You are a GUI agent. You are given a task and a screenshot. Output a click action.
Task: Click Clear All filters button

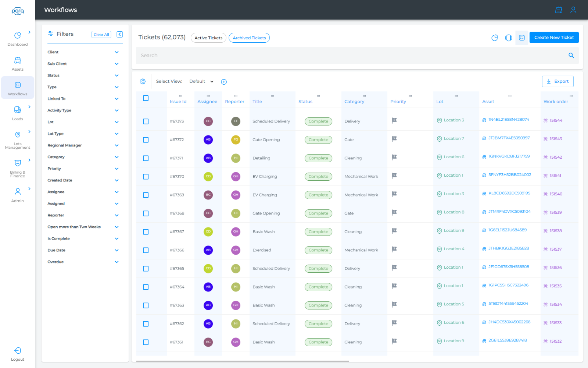coord(101,35)
